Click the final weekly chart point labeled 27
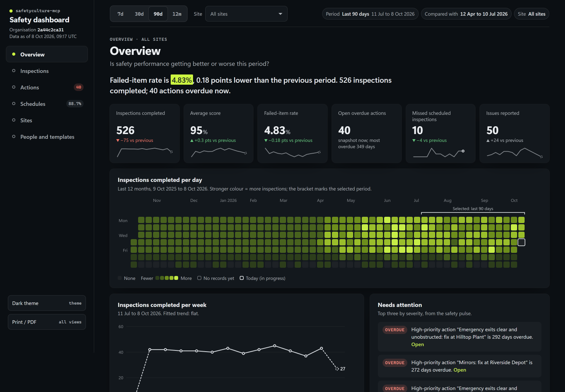The width and height of the screenshot is (565, 392). pos(337,369)
